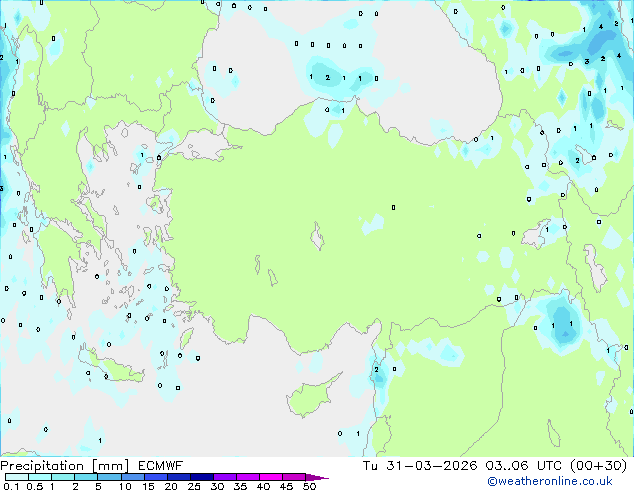Pick the 15–20 mm blue legend swatch
Viewport: 634px width, 490px height.
point(156,477)
